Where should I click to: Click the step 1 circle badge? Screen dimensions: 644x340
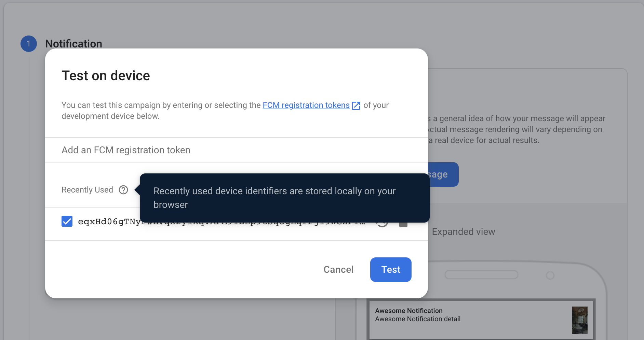29,44
